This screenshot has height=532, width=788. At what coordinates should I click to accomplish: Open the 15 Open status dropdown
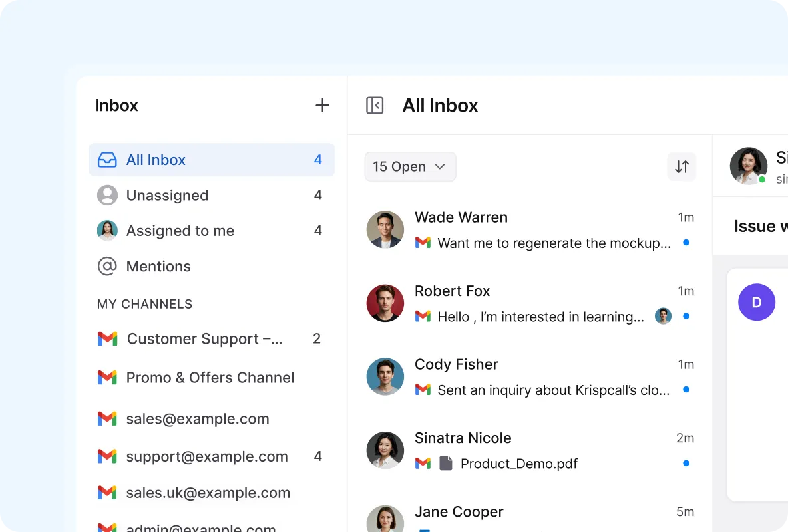(x=410, y=166)
